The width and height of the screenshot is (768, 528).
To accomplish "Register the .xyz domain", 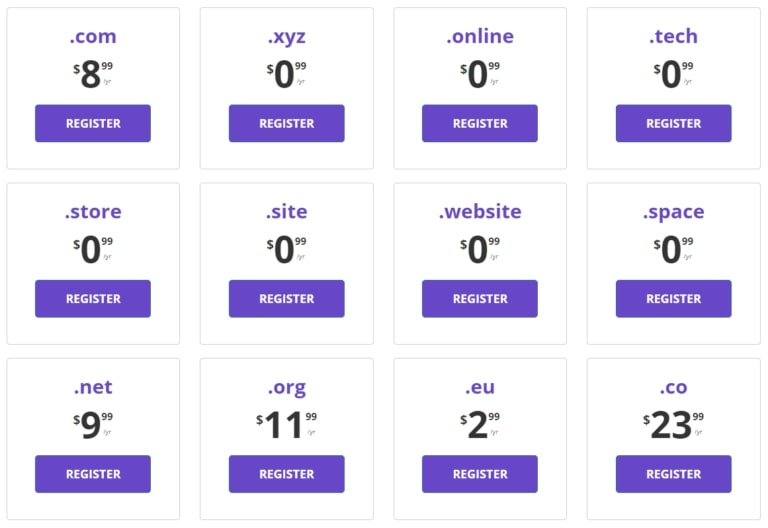I will point(287,123).
